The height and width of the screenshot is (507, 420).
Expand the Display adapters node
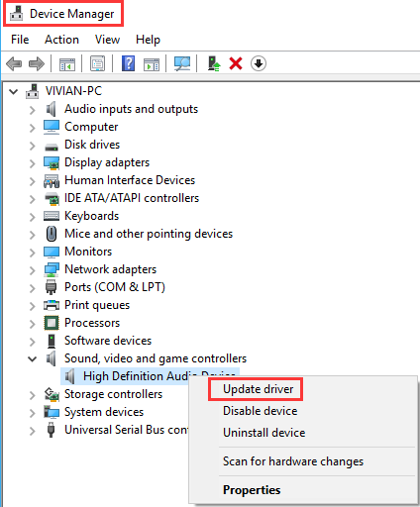32,163
